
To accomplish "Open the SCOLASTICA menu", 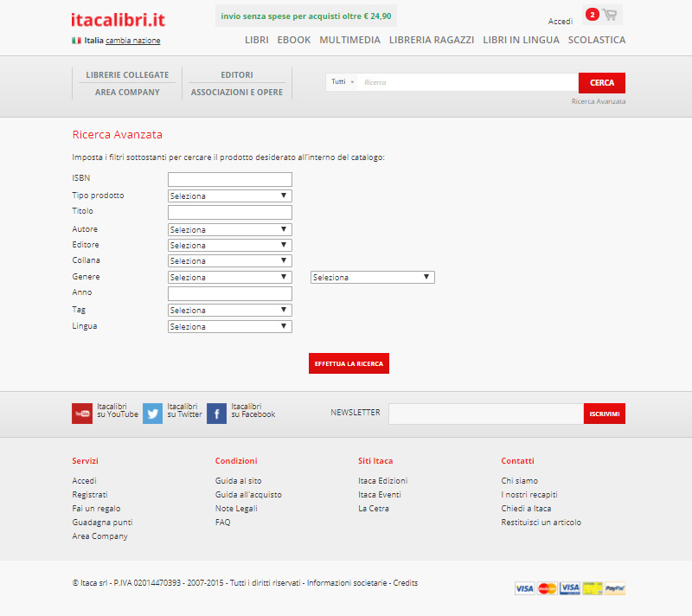I will pyautogui.click(x=597, y=40).
